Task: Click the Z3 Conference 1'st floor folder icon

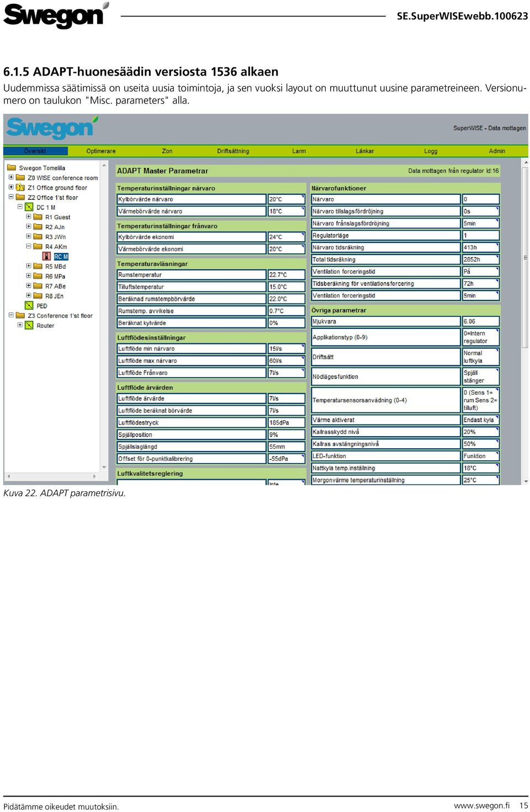Action: pos(20,316)
